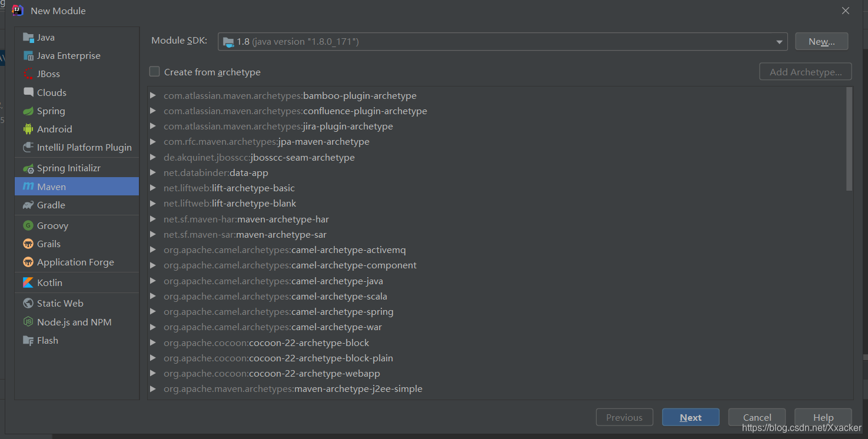Viewport: 868px width, 439px height.
Task: Click the JBoss red icon
Action: pos(28,74)
